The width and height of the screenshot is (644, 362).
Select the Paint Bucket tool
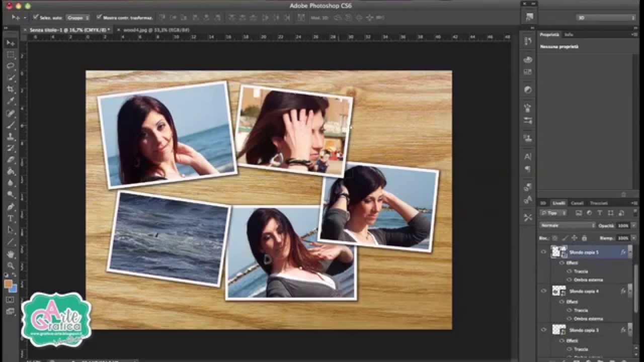11,171
